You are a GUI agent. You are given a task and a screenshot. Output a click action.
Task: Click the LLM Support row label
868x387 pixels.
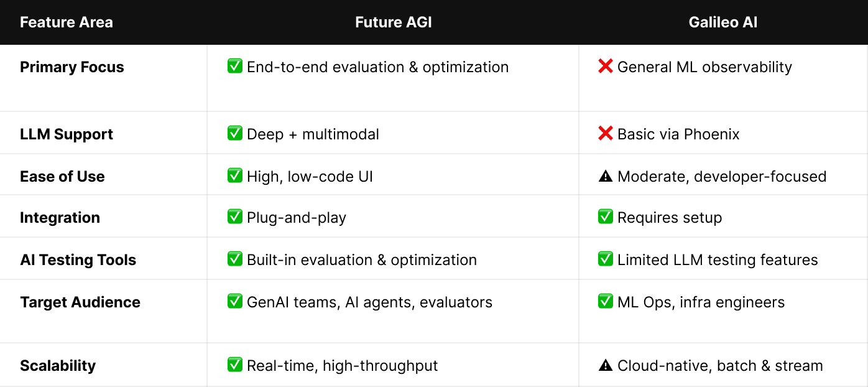(67, 134)
